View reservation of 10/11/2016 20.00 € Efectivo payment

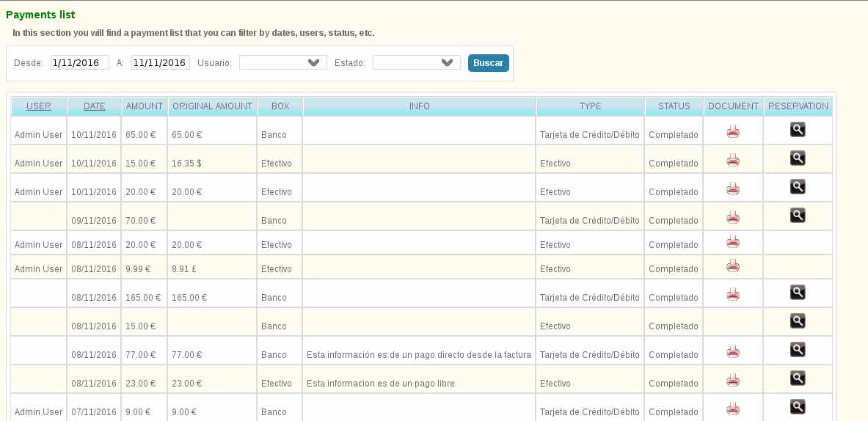pyautogui.click(x=798, y=186)
